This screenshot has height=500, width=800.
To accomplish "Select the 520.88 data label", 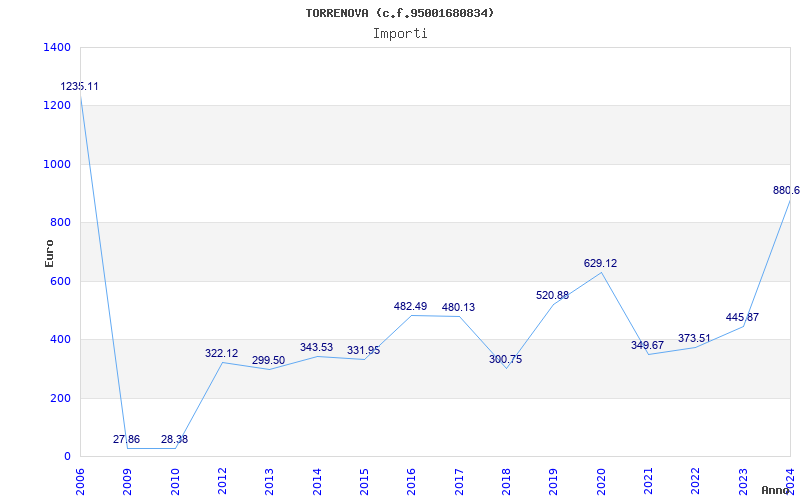I will click(553, 295).
